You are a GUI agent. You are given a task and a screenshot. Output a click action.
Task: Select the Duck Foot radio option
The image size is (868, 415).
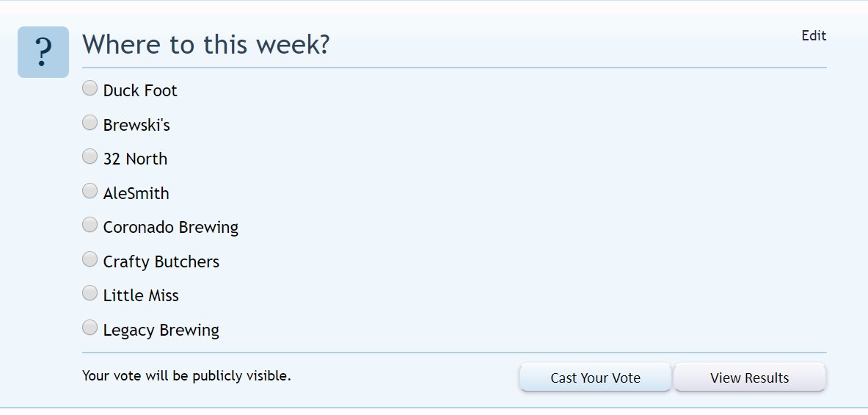coord(90,88)
